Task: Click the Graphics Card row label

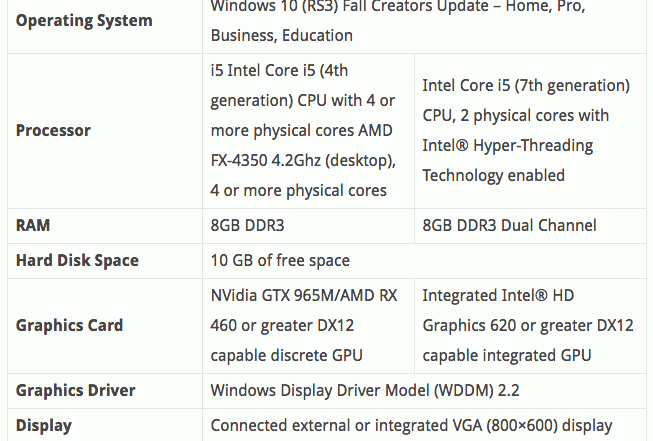Action: 70,325
